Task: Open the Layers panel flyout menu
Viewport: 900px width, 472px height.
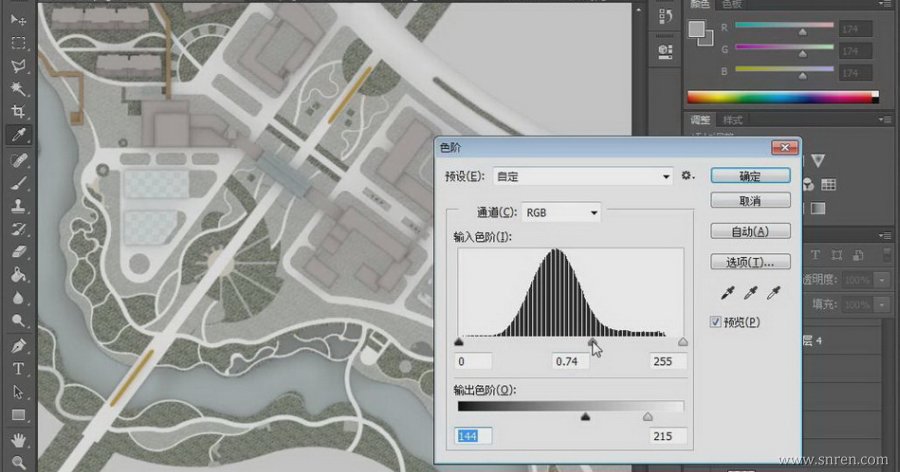Action: click(x=885, y=235)
